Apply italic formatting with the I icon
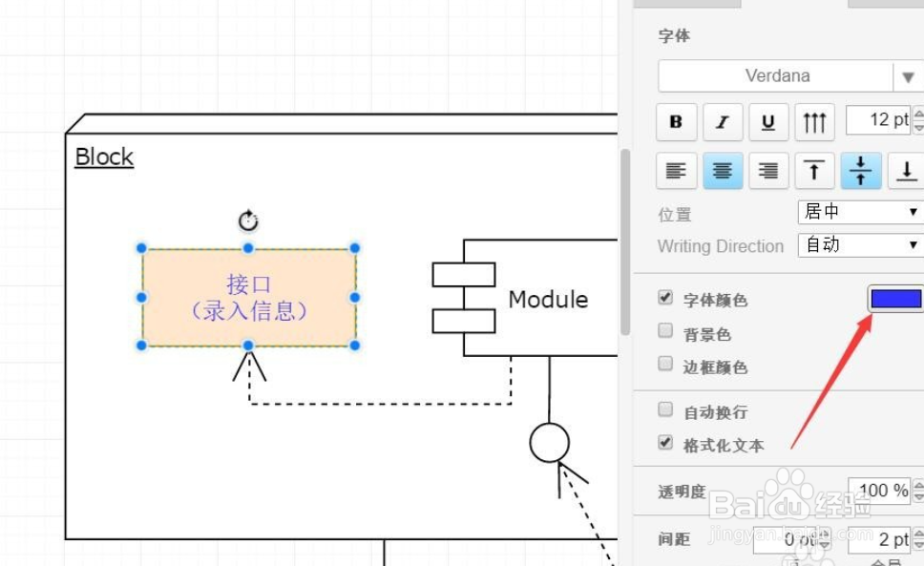Viewport: 924px width, 566px height. [723, 122]
